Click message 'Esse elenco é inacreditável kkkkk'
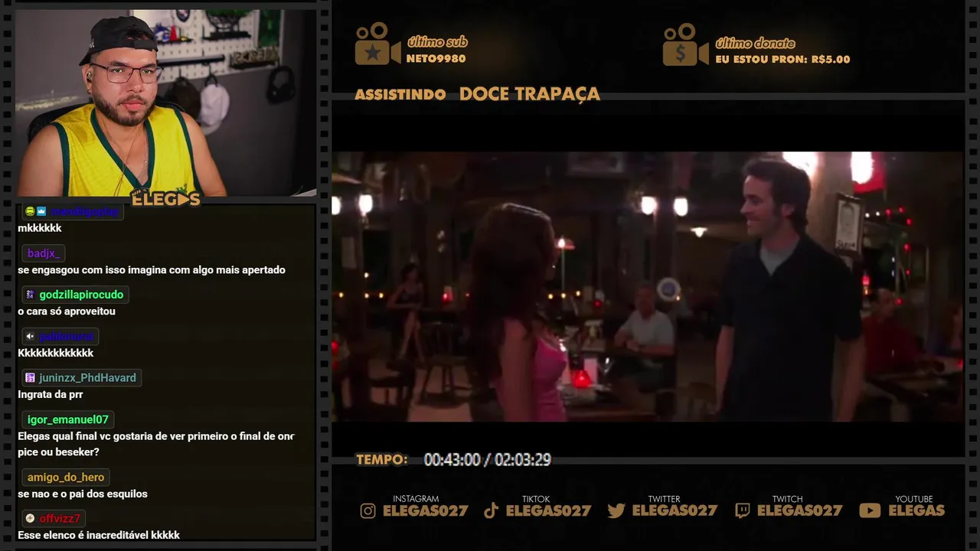980x551 pixels. click(99, 535)
